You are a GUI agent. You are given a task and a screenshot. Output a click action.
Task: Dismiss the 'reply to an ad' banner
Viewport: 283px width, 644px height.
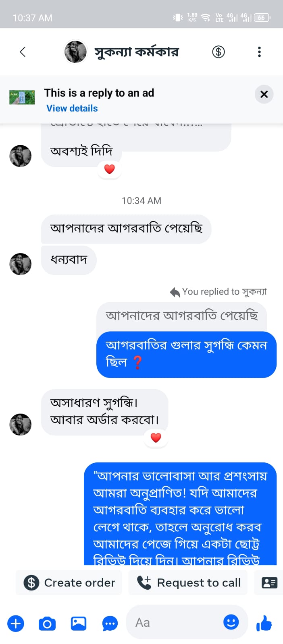264,95
